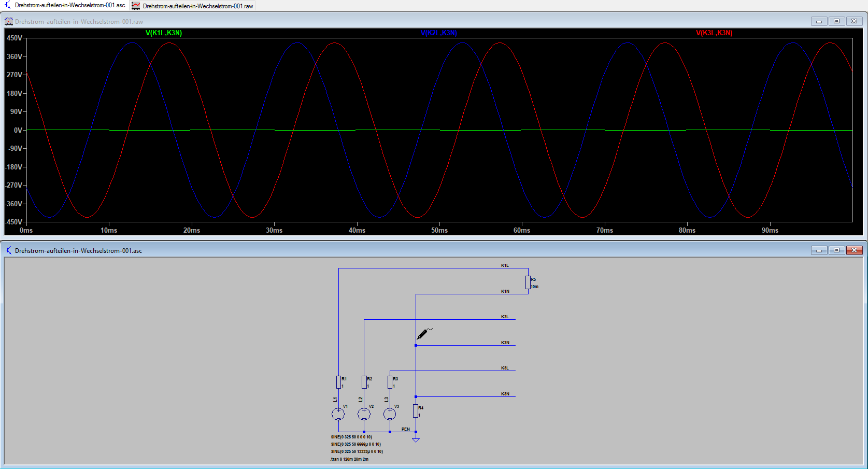The height and width of the screenshot is (469, 868).
Task: Click the SINE text with 6666µ delay
Action: point(356,444)
